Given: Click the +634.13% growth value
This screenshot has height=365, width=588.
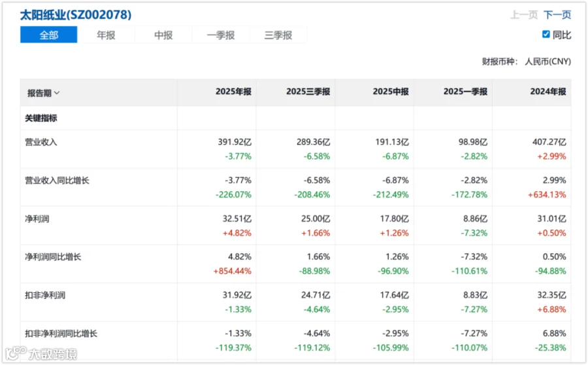Looking at the screenshot, I should [x=547, y=194].
